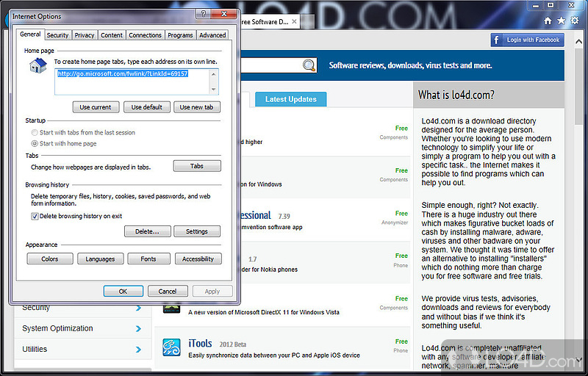
Task: Switch to the Privacy tab
Action: (85, 35)
